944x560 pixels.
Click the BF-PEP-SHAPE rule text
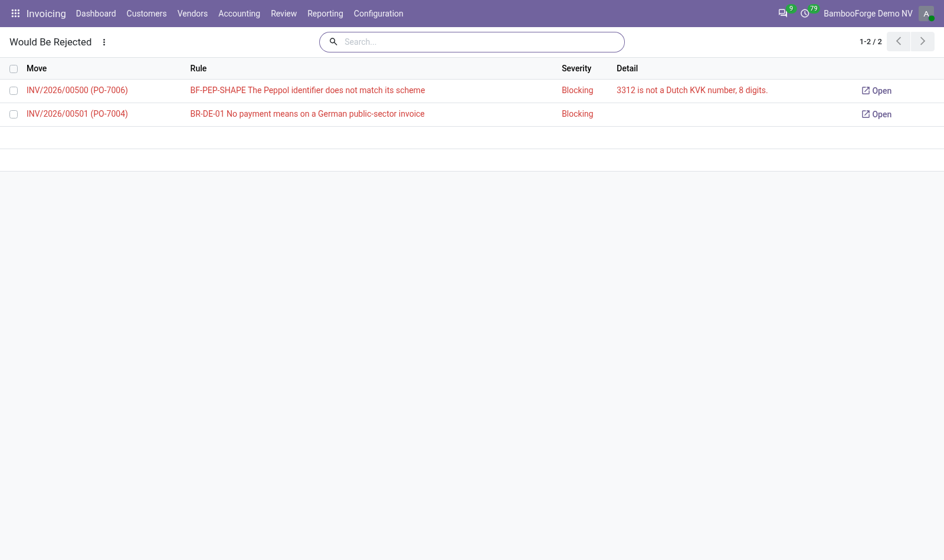tap(307, 90)
